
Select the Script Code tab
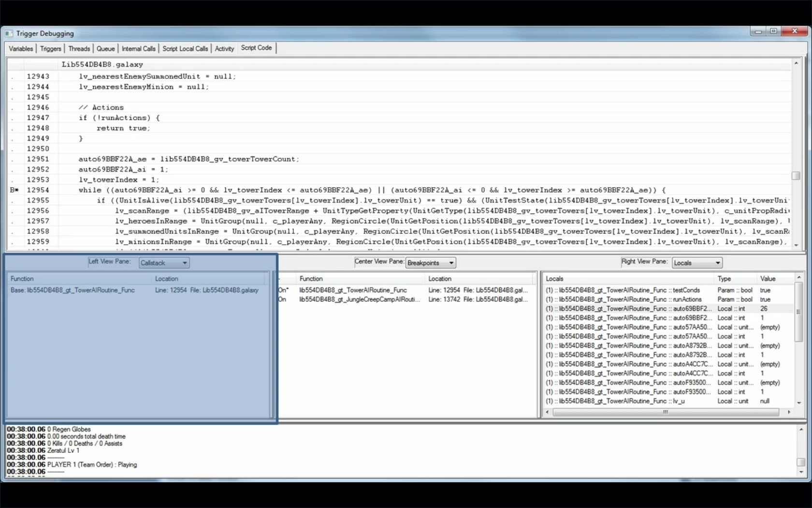click(256, 48)
